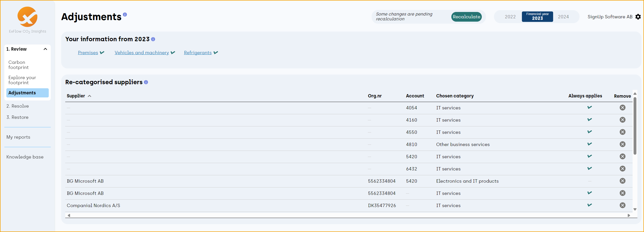Disable Always applies for Companial Nordics A/S
Viewport: 644px width, 232px height.
pyautogui.click(x=589, y=205)
